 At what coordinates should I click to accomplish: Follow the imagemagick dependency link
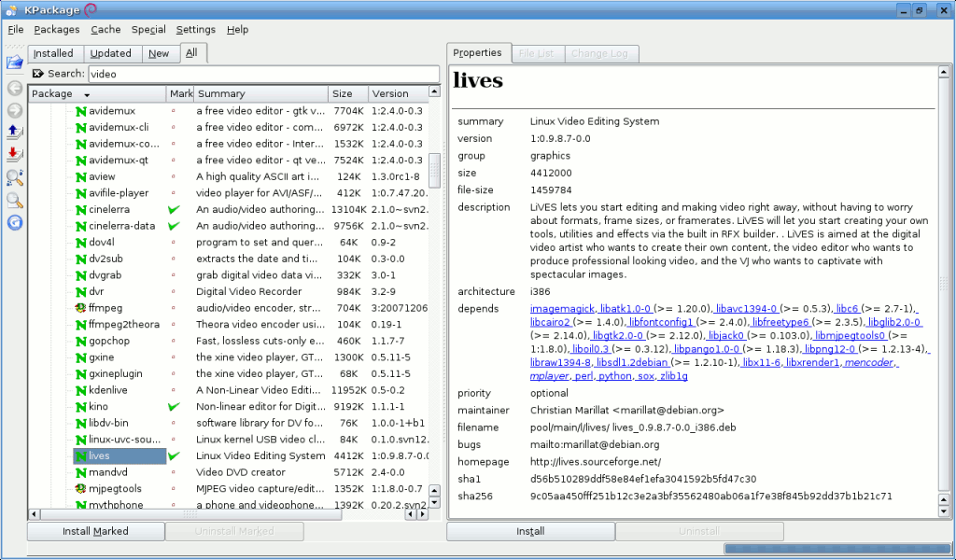point(563,309)
